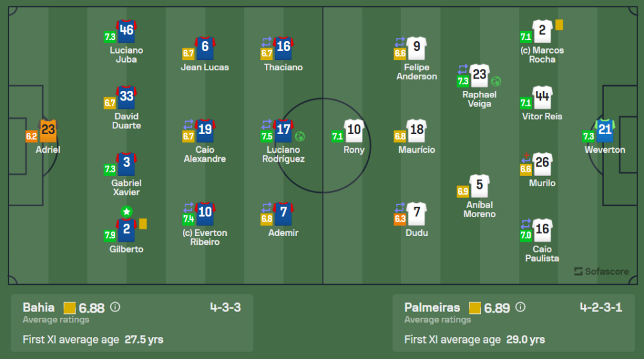Click Weverton's blue goalkeeper jersey
The height and width of the screenshot is (359, 644).
[x=605, y=131]
